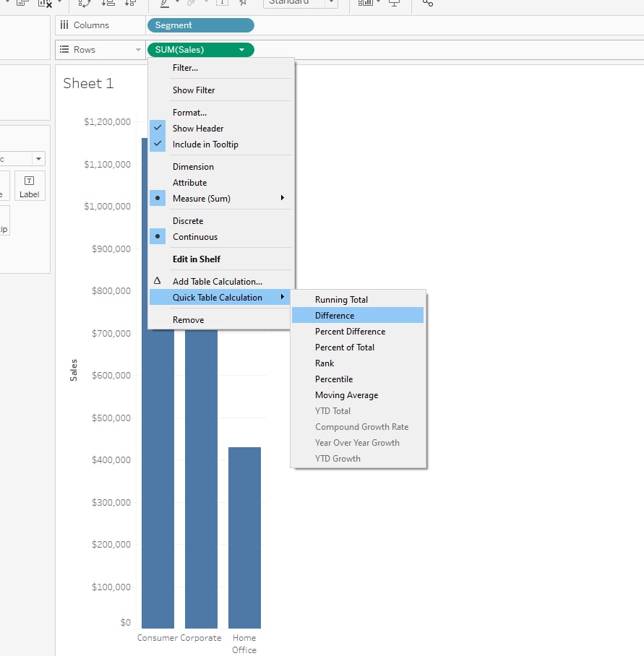The height and width of the screenshot is (656, 644).
Task: Click the clear sheet toolbar icon
Action: click(45, 4)
